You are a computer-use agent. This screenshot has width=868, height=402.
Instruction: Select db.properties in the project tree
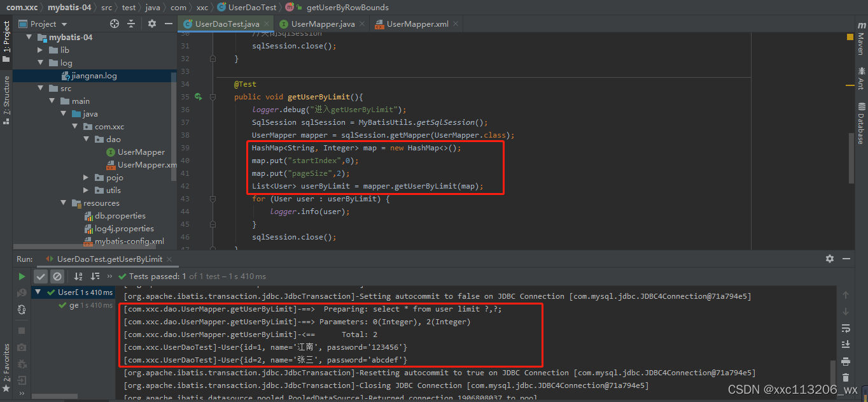(x=120, y=215)
